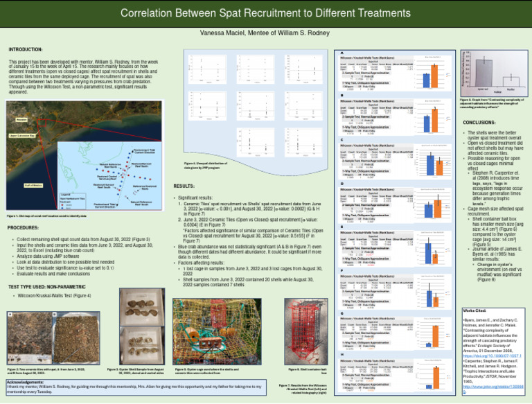
Task: Select the Figure 2 caption about ceramic tiles
Action: click(46, 371)
